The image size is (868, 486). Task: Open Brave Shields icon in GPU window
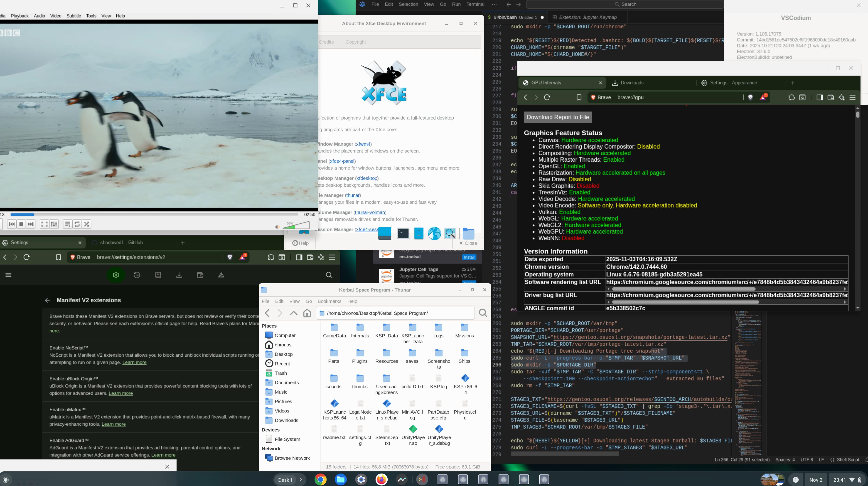click(x=750, y=97)
